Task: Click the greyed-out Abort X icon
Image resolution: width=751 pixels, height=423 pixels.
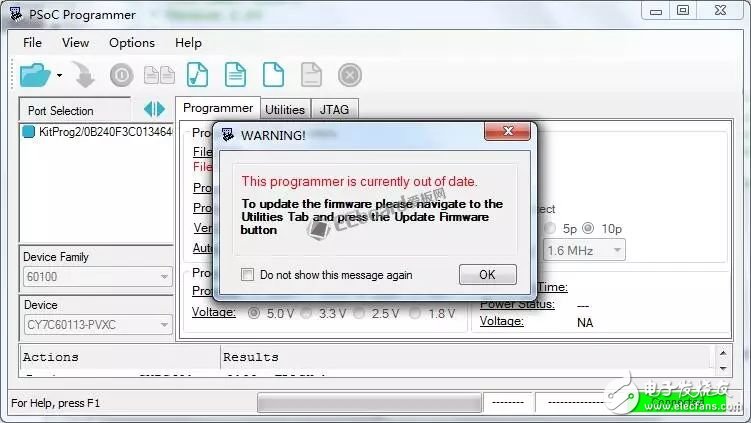Action: pos(349,75)
